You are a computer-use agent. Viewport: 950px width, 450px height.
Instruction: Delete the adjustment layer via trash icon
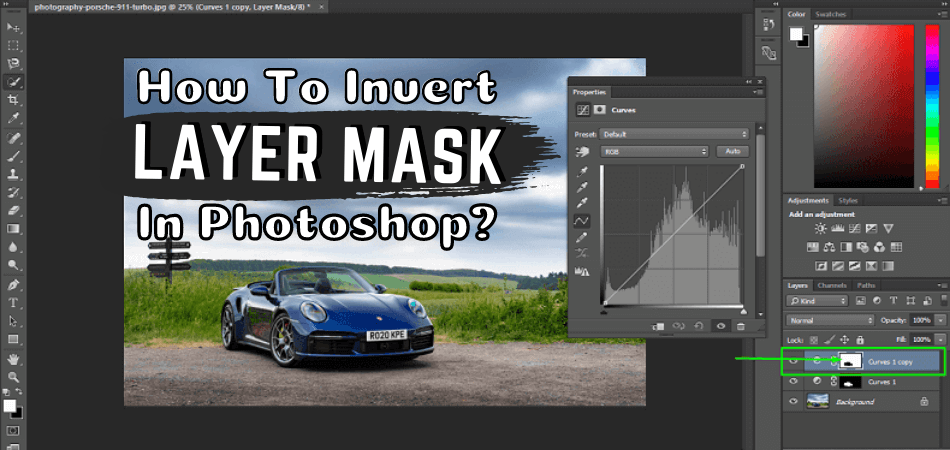(740, 326)
